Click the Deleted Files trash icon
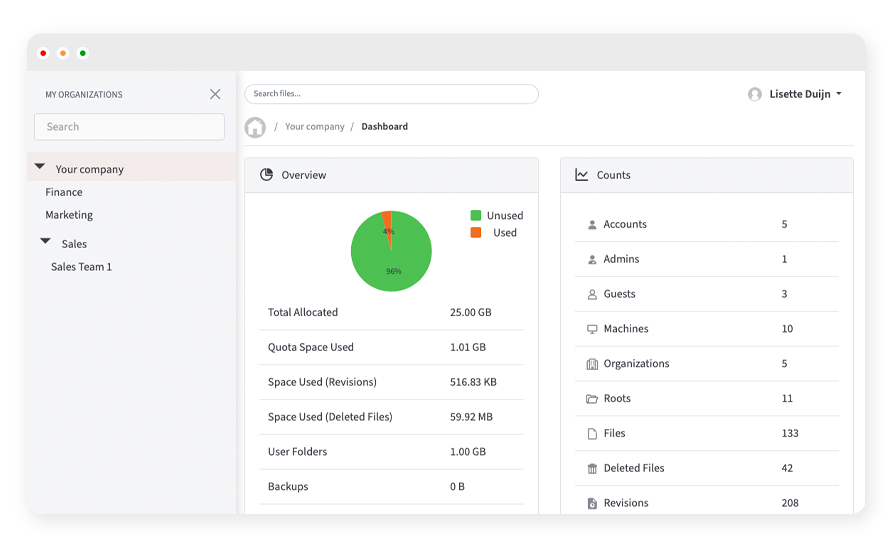 click(592, 469)
